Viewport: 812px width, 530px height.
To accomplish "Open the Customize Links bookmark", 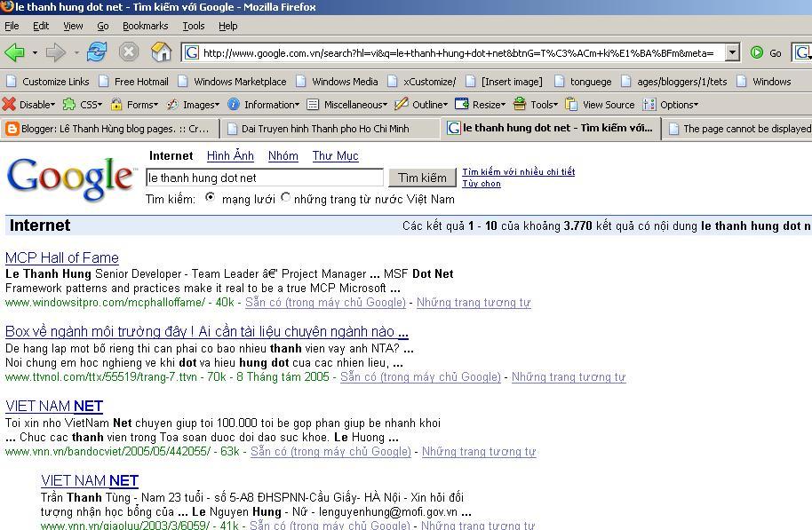I will click(x=48, y=82).
